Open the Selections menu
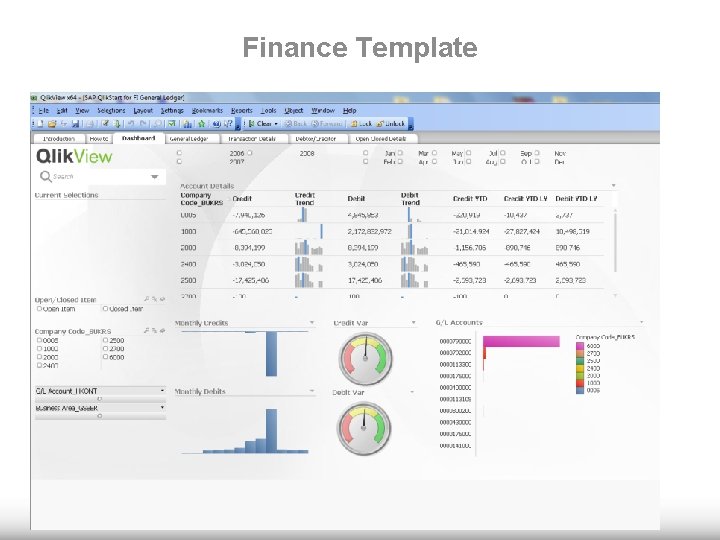The height and width of the screenshot is (540, 720). point(111,111)
